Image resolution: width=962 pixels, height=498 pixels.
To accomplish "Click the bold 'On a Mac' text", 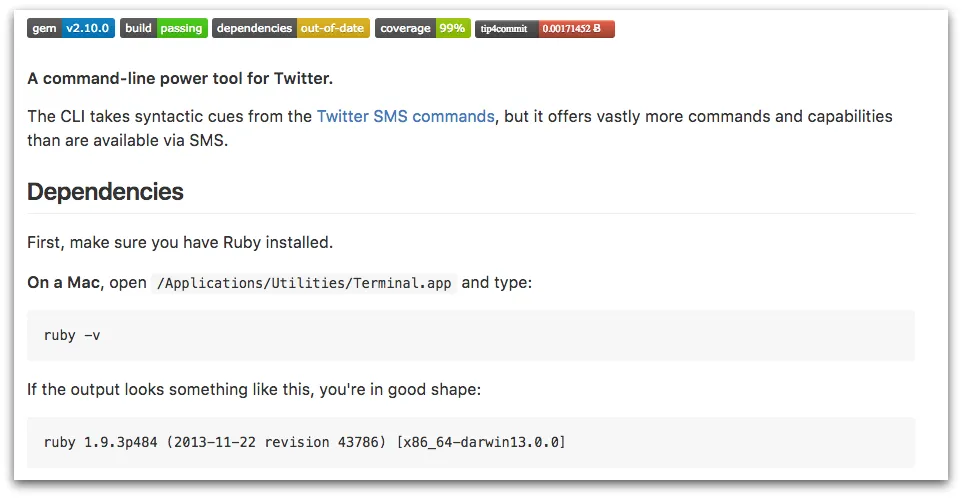I will [x=63, y=283].
